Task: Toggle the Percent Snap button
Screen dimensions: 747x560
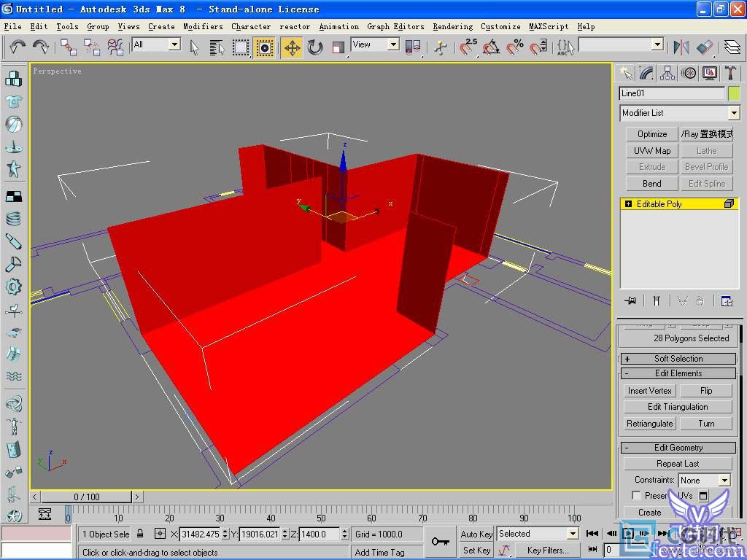Action: pyautogui.click(x=515, y=47)
